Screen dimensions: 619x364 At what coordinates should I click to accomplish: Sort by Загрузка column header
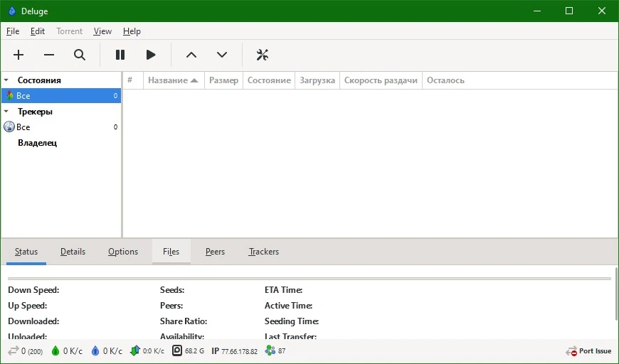coord(317,80)
